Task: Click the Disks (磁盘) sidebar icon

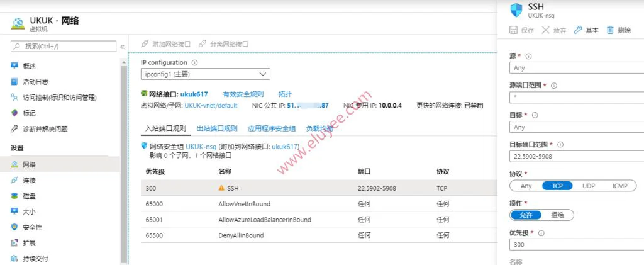Action: point(15,196)
